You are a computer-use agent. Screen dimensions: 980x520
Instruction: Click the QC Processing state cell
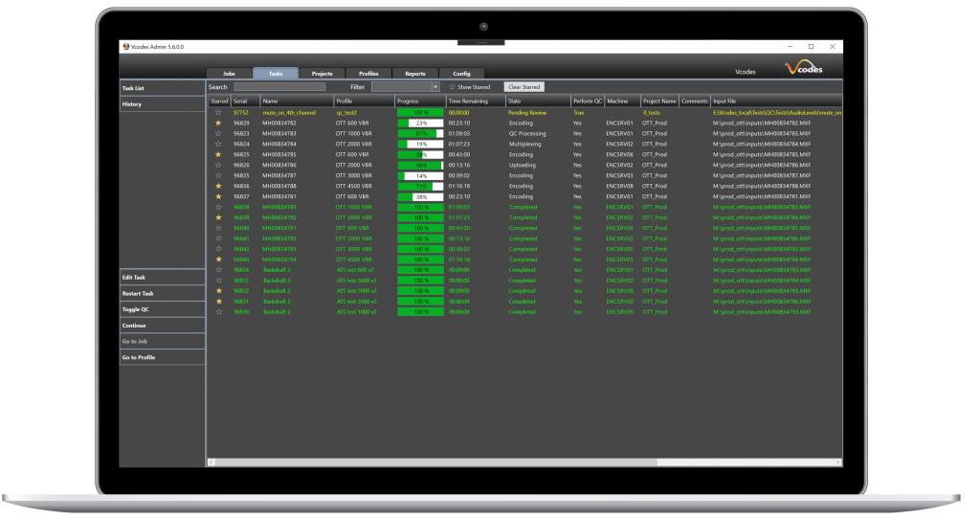click(527, 133)
